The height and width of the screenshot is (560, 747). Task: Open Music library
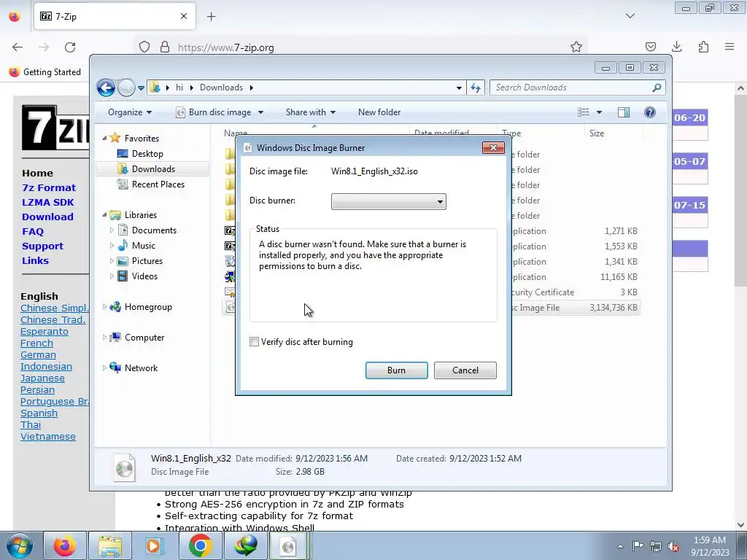click(x=143, y=246)
